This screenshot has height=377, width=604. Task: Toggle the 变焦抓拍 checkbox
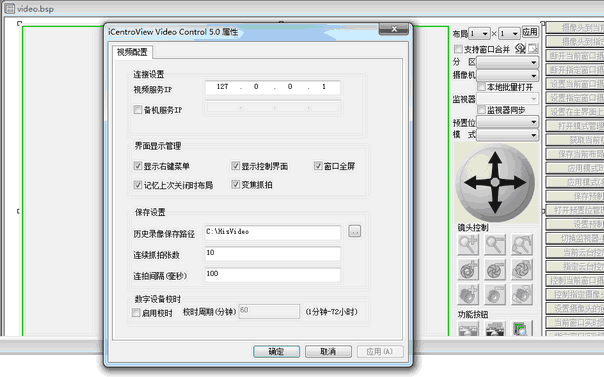tap(235, 184)
